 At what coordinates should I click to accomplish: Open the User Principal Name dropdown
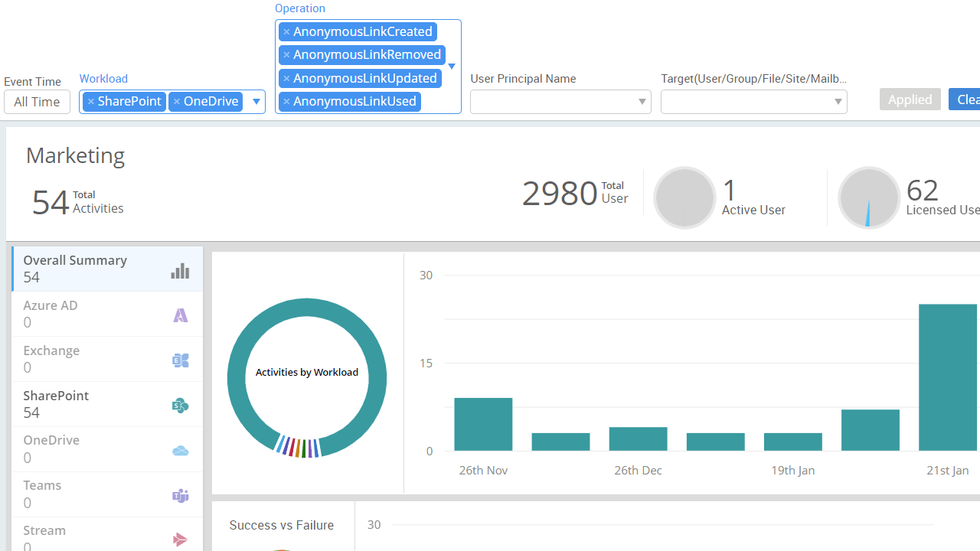pyautogui.click(x=641, y=101)
